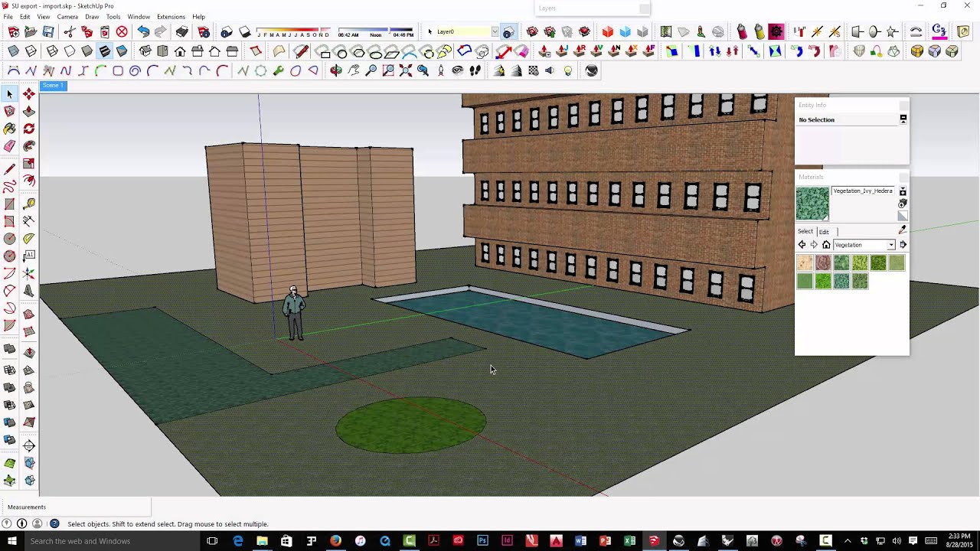Image resolution: width=980 pixels, height=551 pixels.
Task: Enable X-Ray face style
Action: point(14,51)
